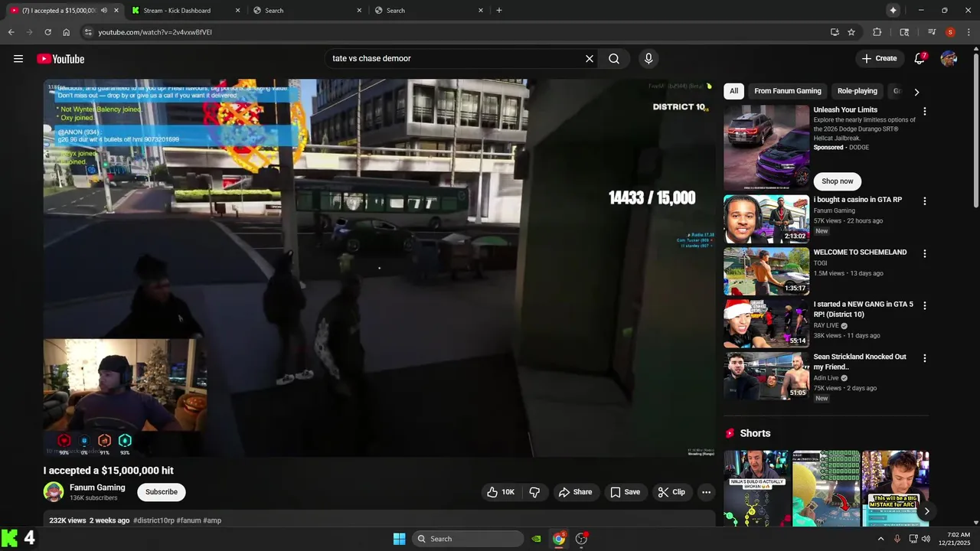Open options for casino GTA RP video
Screen dimensions: 980x551
point(924,201)
